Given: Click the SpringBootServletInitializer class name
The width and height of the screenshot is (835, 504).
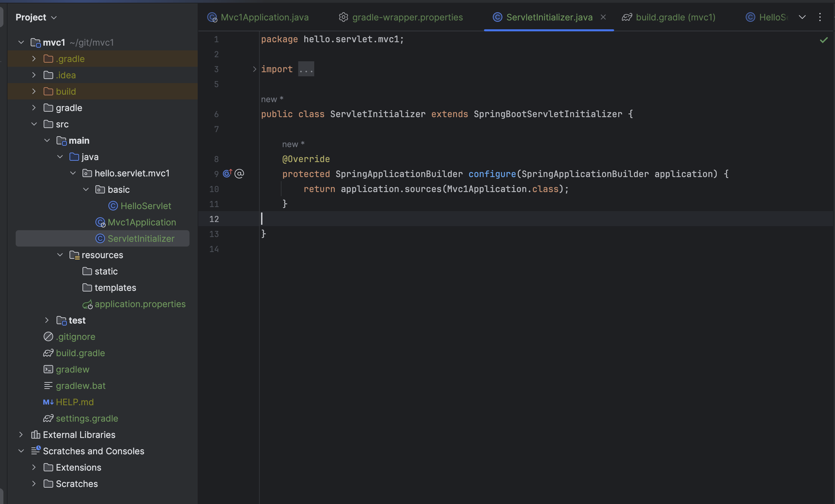Looking at the screenshot, I should pyautogui.click(x=548, y=114).
